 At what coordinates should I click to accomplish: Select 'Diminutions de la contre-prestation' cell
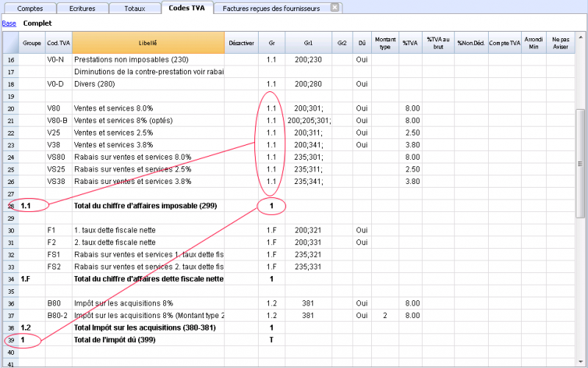(148, 71)
